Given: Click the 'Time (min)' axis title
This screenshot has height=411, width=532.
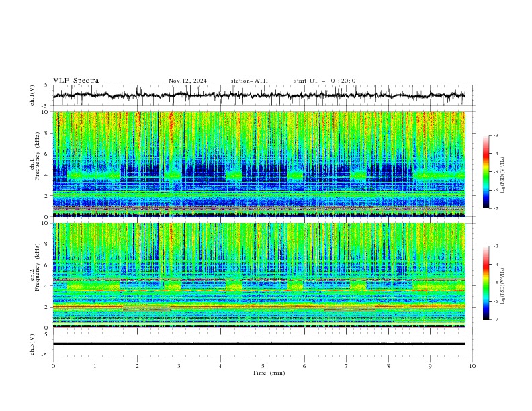Looking at the screenshot, I should point(269,373).
